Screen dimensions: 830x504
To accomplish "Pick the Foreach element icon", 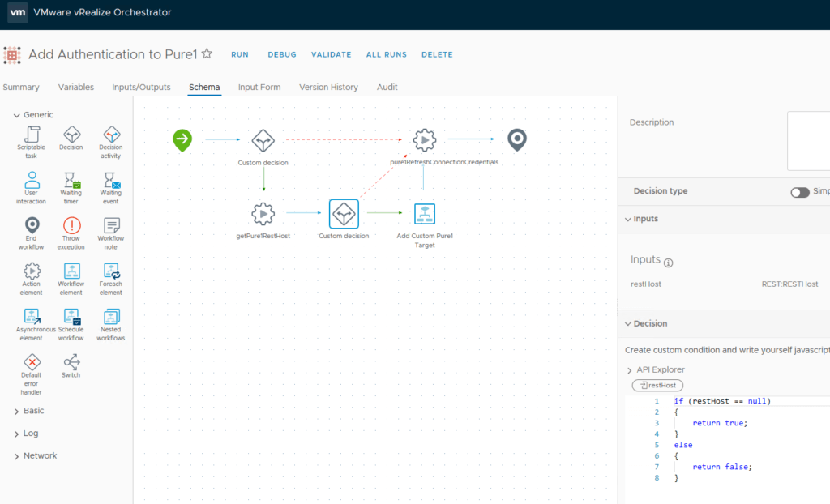I will (111, 271).
